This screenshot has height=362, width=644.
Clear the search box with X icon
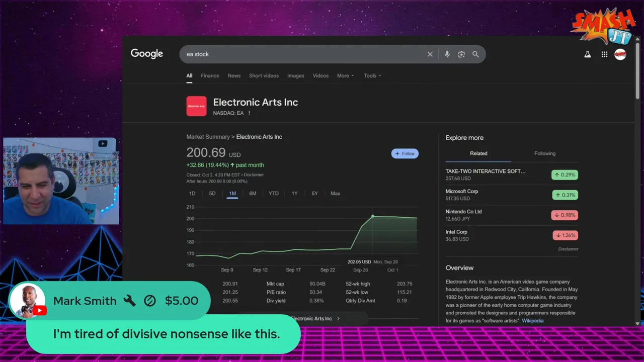[x=430, y=54]
